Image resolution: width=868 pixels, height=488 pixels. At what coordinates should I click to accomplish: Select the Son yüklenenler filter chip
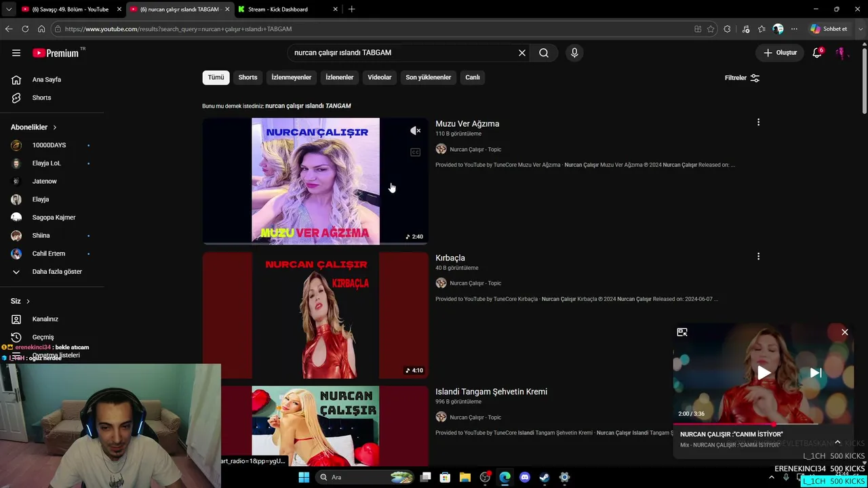click(x=429, y=77)
